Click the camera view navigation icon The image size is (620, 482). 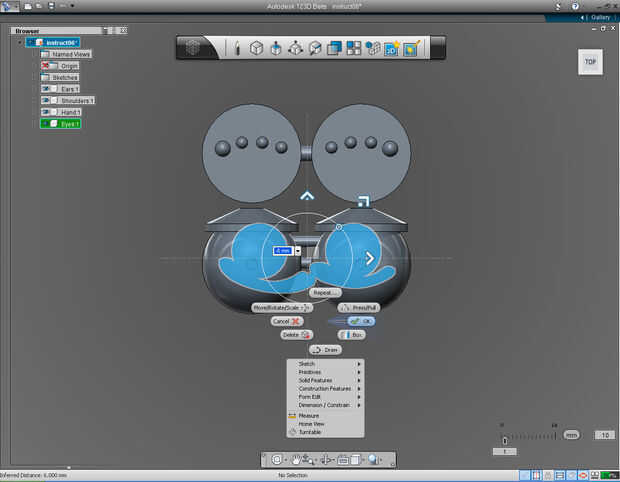(x=343, y=460)
